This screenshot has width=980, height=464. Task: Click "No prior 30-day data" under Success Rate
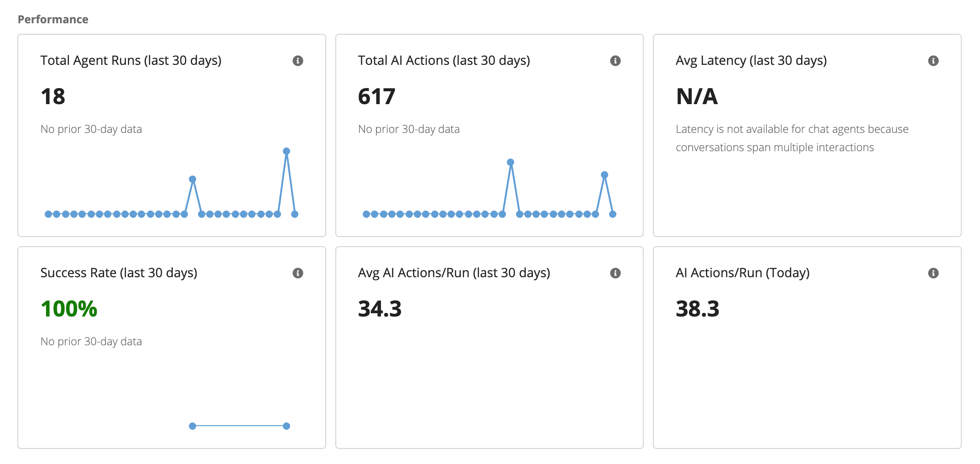coord(91,342)
